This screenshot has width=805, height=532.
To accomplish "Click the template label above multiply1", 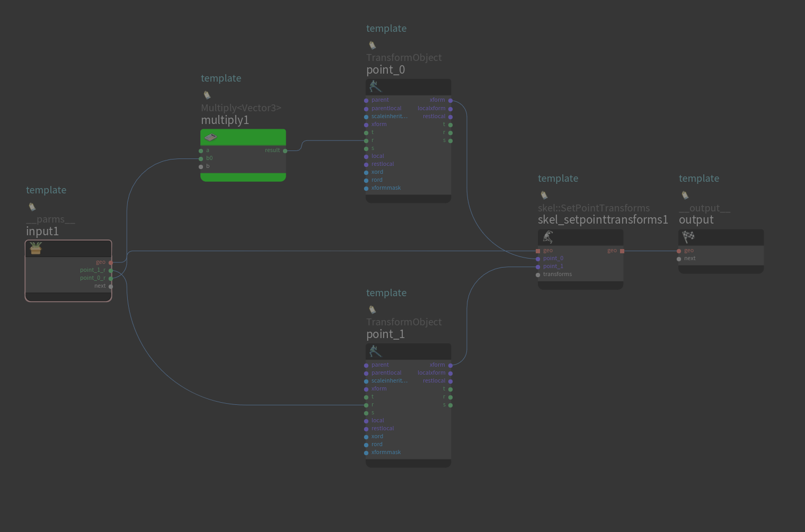I will [x=221, y=78].
